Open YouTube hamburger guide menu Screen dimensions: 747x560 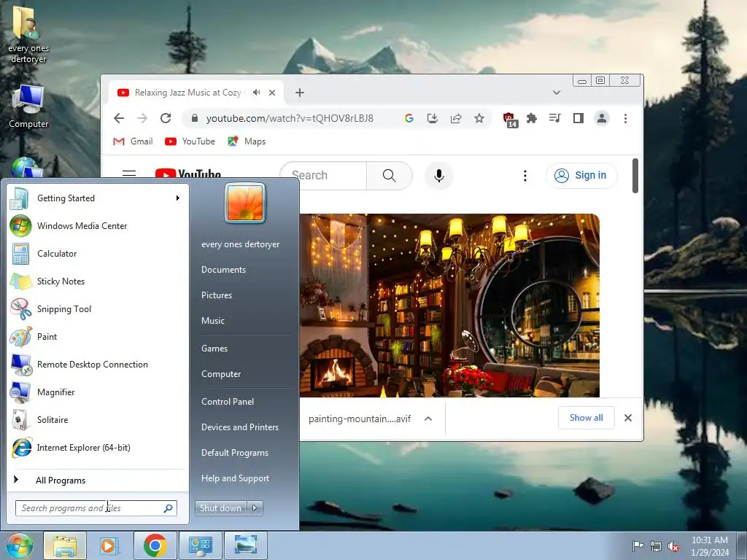129,174
